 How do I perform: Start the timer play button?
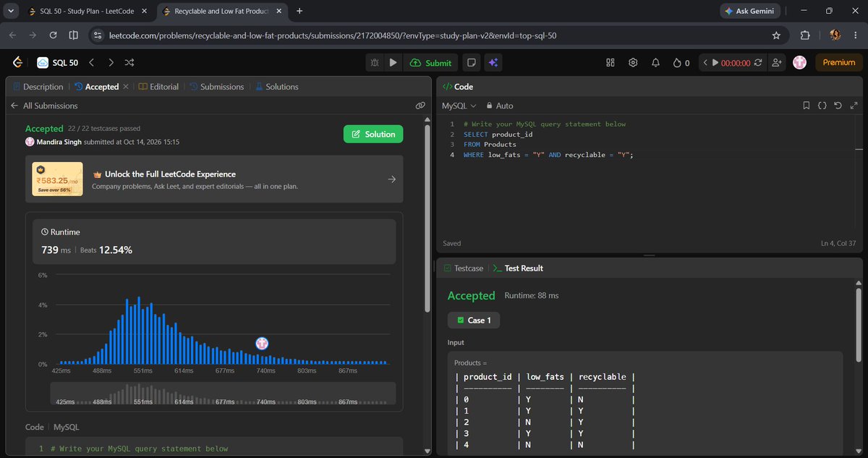click(x=715, y=63)
